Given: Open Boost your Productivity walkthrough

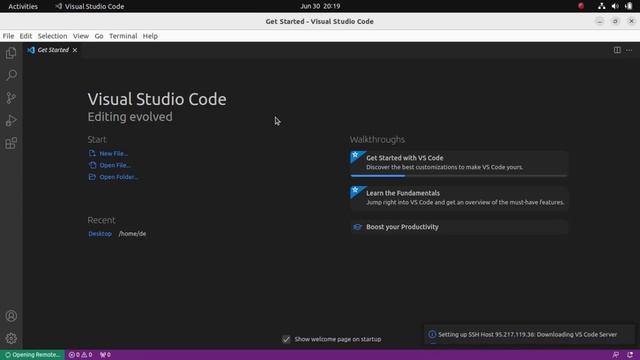Looking at the screenshot, I should point(459,227).
